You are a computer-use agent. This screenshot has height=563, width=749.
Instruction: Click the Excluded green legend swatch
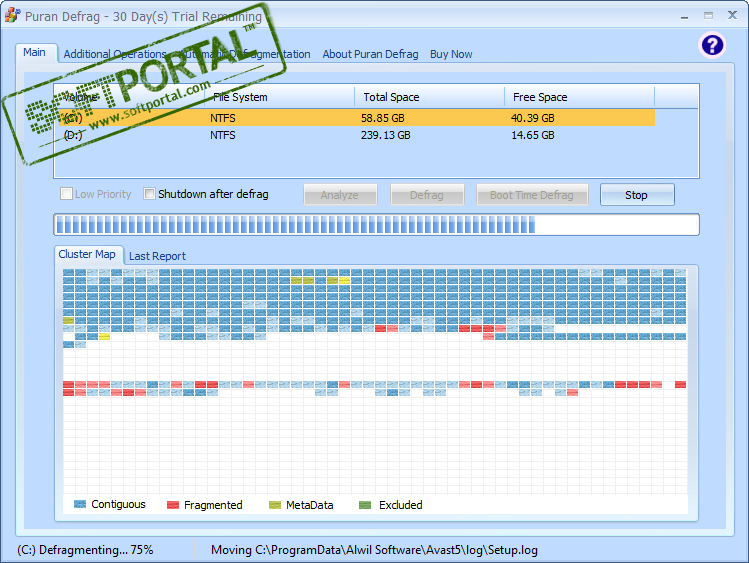click(365, 505)
